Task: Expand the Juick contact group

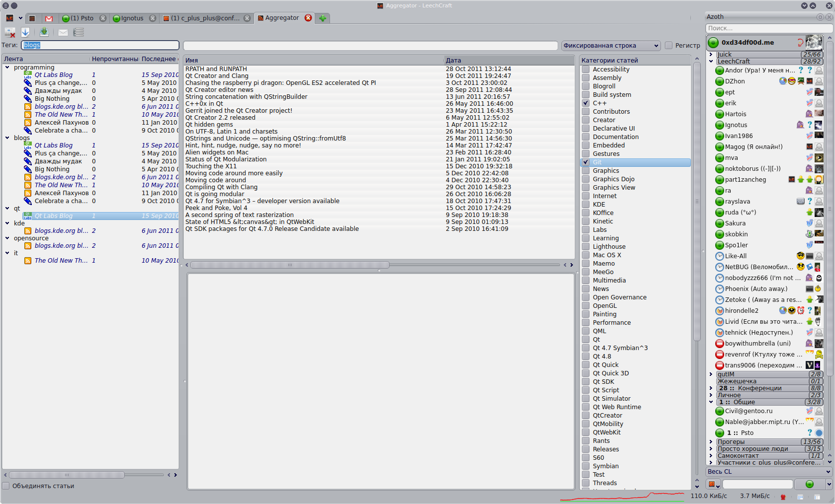Action: point(711,55)
